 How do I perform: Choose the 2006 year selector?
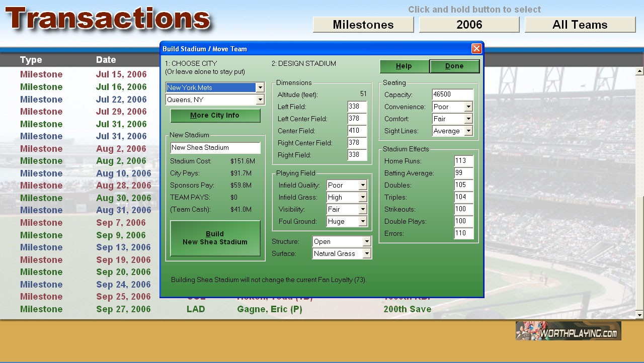pos(469,25)
